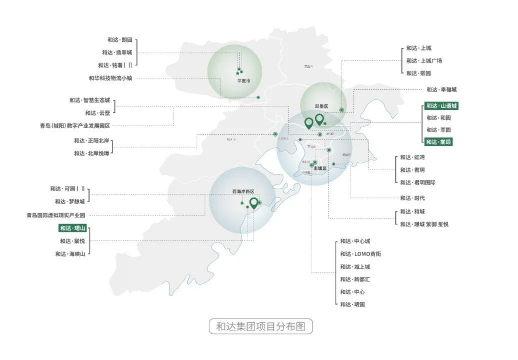Image resolution: width=518 pixels, height=360 pixels.
Task: Click the 和达集团项目分布图 title box
Action: tap(261, 326)
